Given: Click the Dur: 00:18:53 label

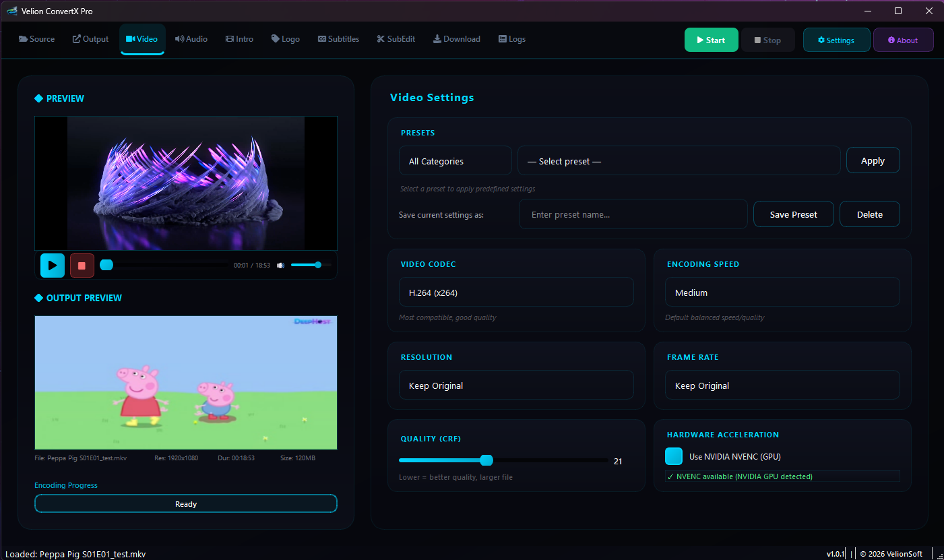Looking at the screenshot, I should point(236,458).
